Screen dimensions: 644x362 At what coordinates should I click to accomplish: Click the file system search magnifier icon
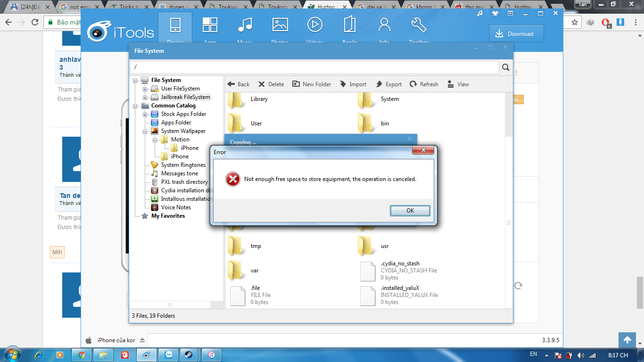point(505,67)
